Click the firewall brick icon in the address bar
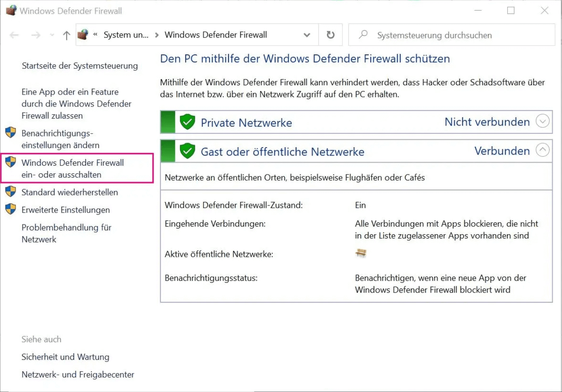 [83, 34]
